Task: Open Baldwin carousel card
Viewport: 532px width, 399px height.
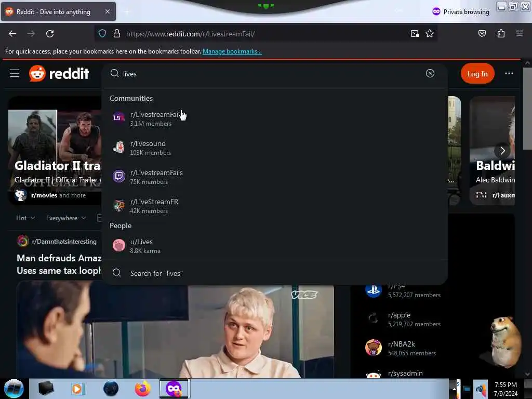Action: click(492, 151)
